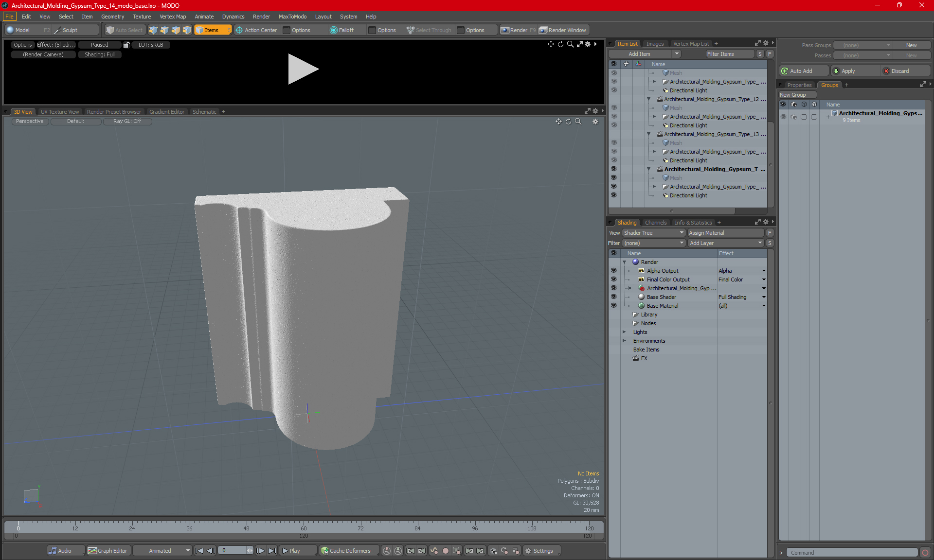Step to next frame

pos(260,551)
